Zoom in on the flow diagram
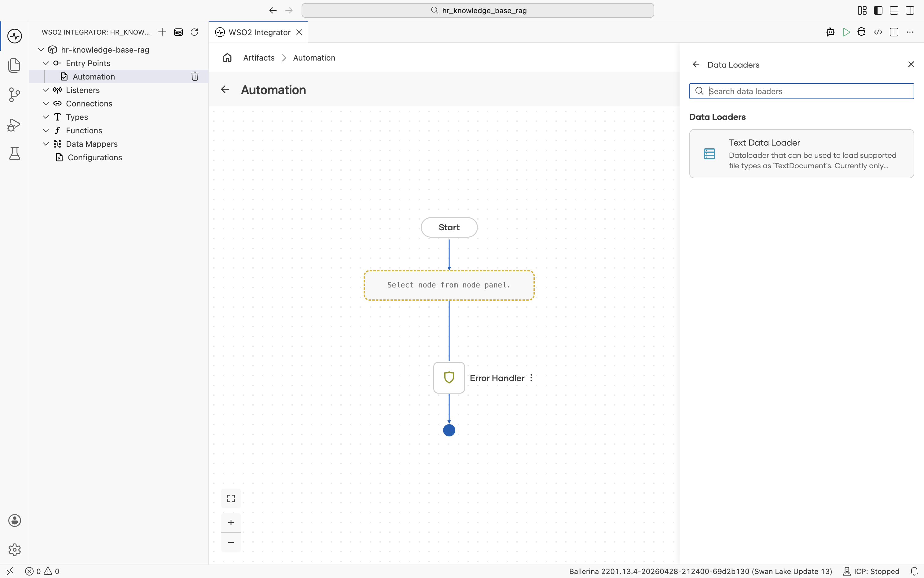 231,523
